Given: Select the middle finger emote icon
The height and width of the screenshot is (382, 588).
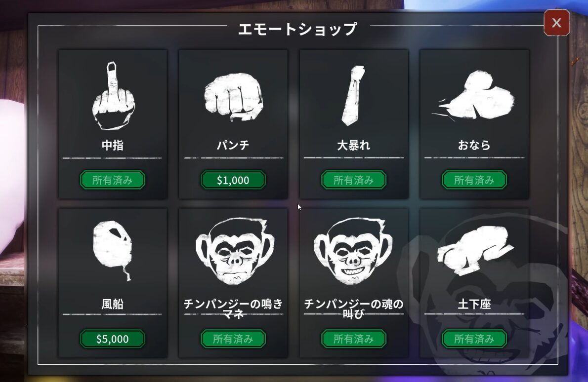Looking at the screenshot, I should click(113, 96).
